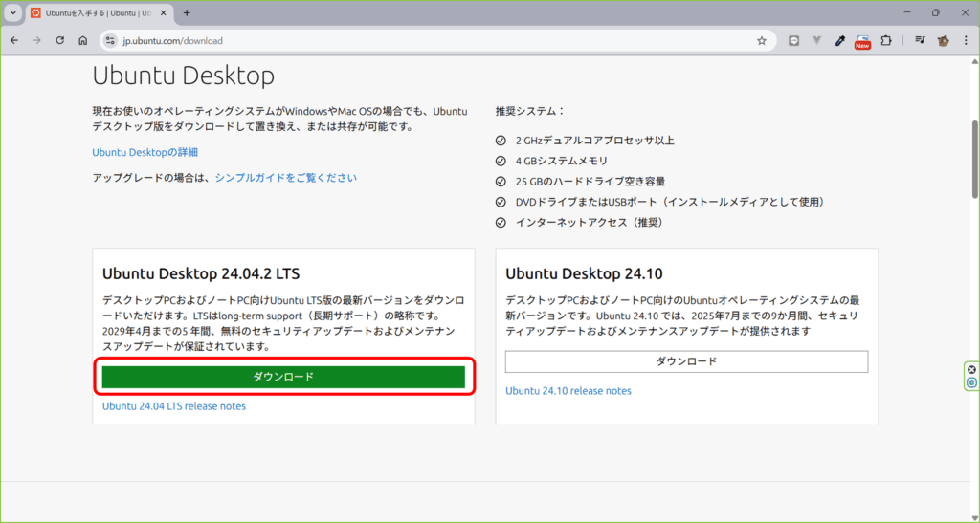Viewport: 980px width, 523px height.
Task: Go forward with the forward arrow
Action: coord(37,40)
